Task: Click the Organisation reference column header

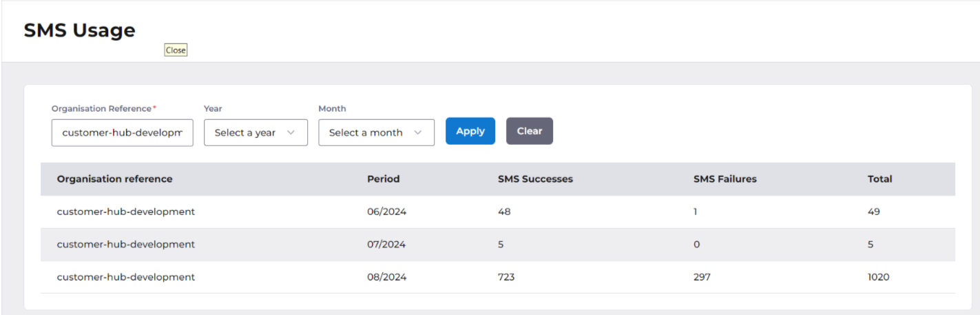Action: click(x=114, y=179)
